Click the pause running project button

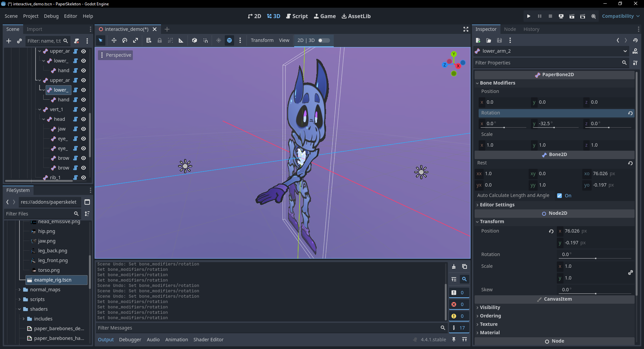coord(540,16)
